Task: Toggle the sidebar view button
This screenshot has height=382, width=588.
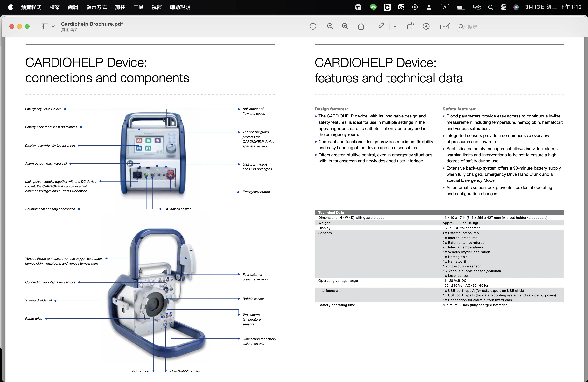Action: tap(45, 26)
